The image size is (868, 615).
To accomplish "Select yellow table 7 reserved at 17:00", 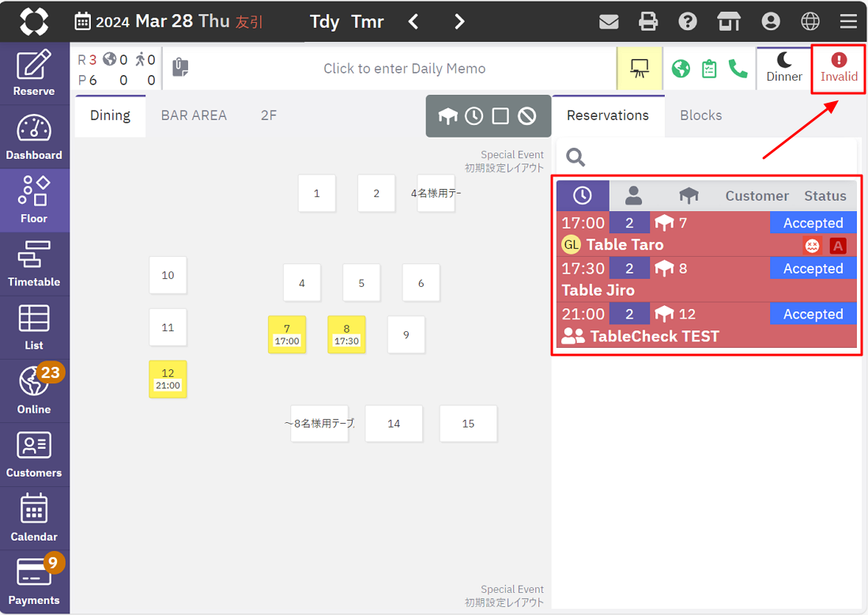I will 287,334.
